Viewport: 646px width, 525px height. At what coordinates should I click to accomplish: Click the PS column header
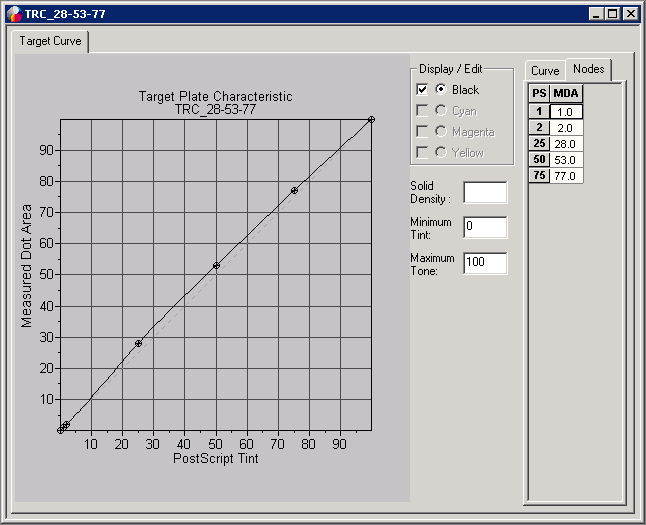[x=539, y=94]
